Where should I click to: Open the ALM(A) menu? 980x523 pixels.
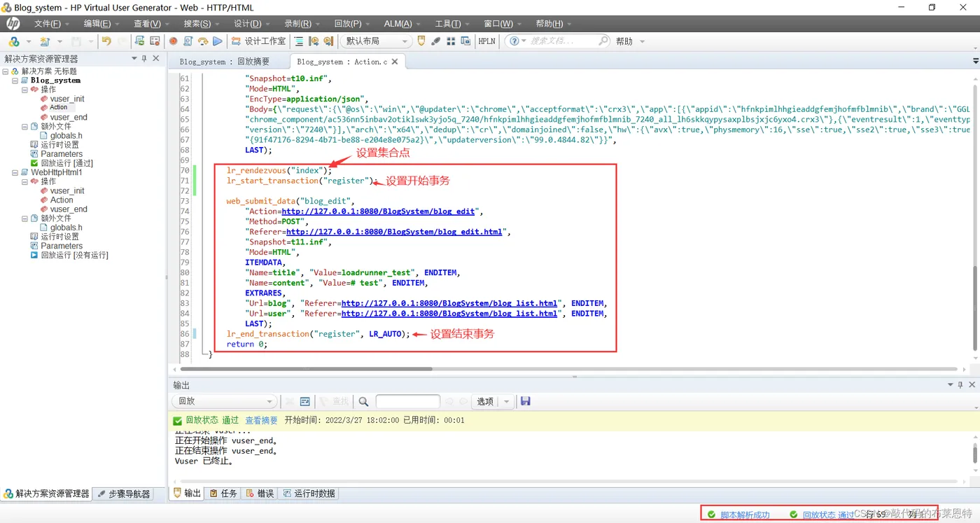(398, 24)
